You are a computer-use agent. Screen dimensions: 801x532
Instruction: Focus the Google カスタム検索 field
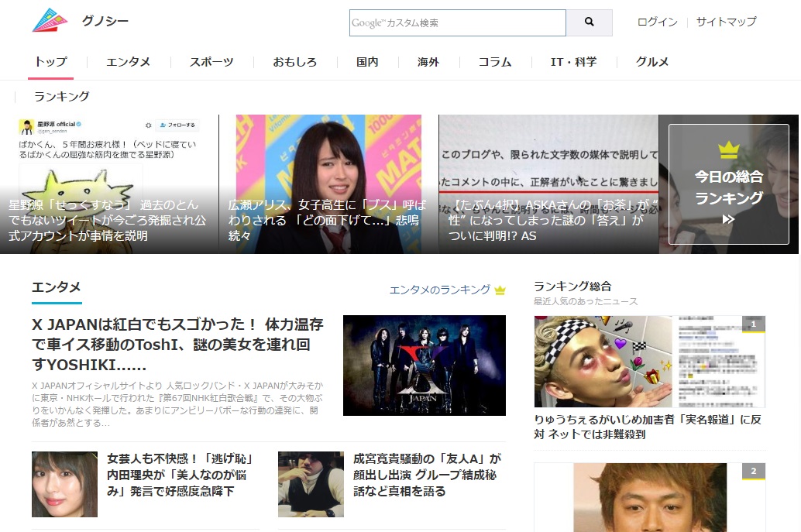tap(458, 22)
